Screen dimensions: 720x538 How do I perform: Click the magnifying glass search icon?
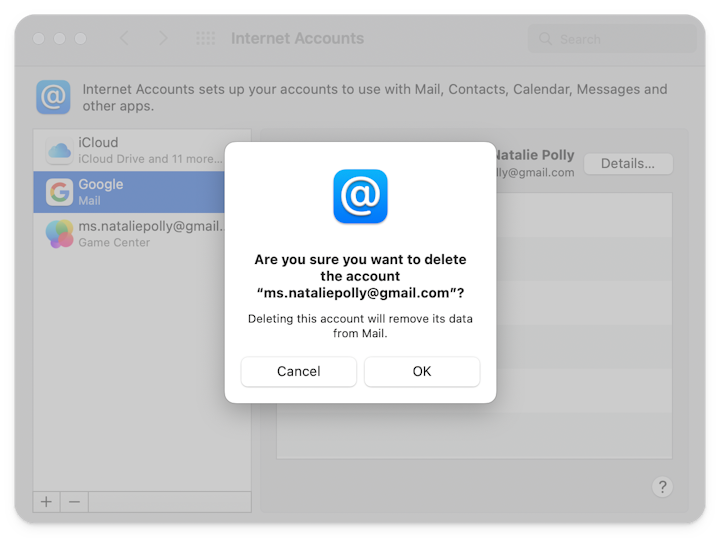tap(545, 39)
